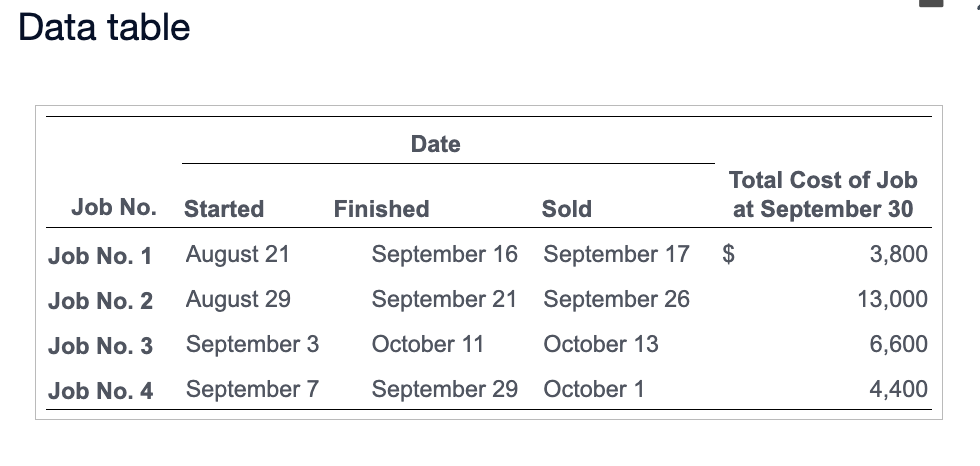The width and height of the screenshot is (980, 466).
Task: Click "Total Cost of Job at September 30" header
Action: [822, 195]
